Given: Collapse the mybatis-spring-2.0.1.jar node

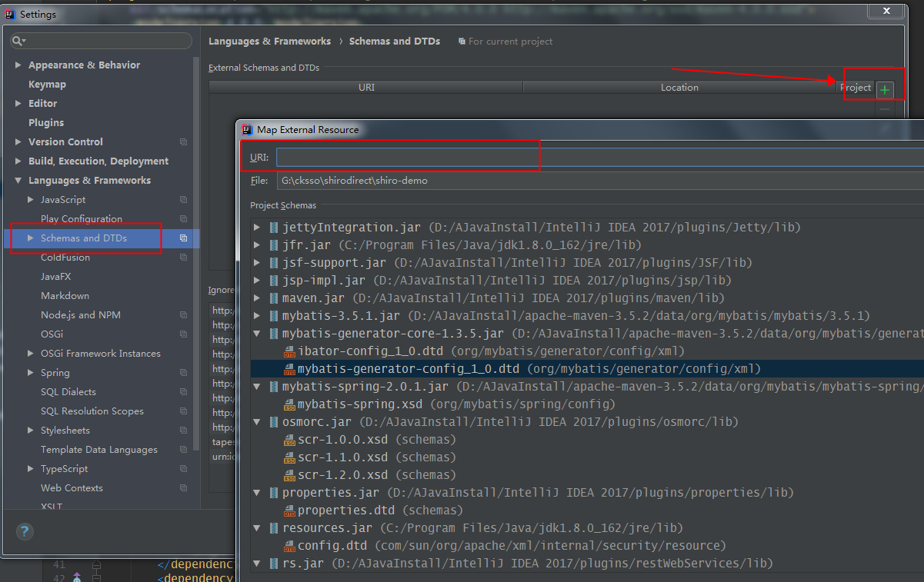Looking at the screenshot, I should click(257, 387).
